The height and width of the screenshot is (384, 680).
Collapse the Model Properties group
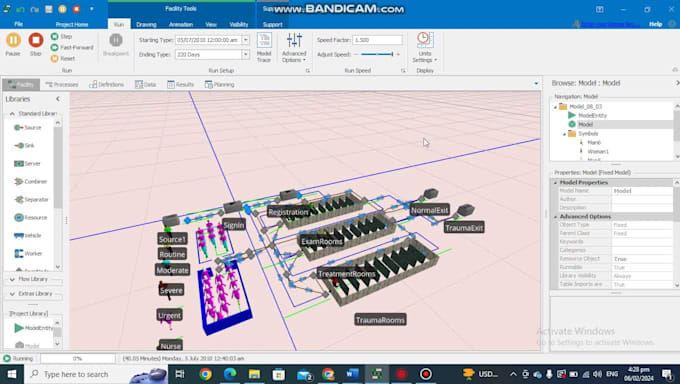click(x=556, y=183)
